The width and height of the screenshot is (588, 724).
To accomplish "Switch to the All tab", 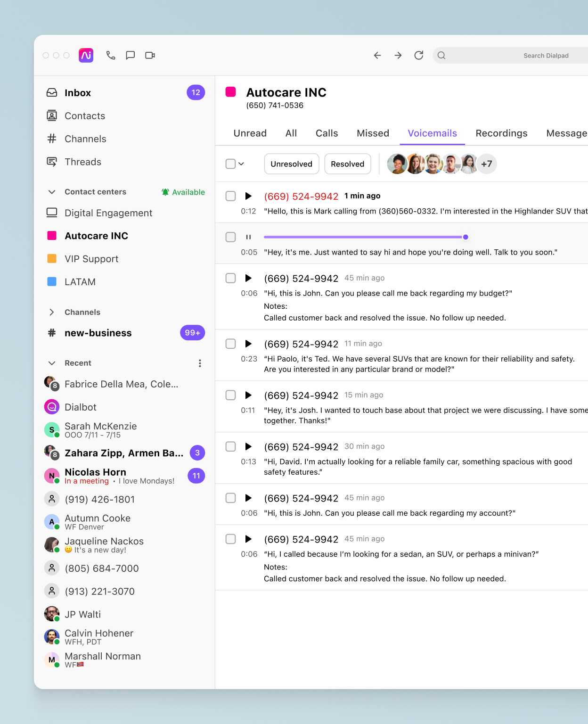I will coord(291,133).
